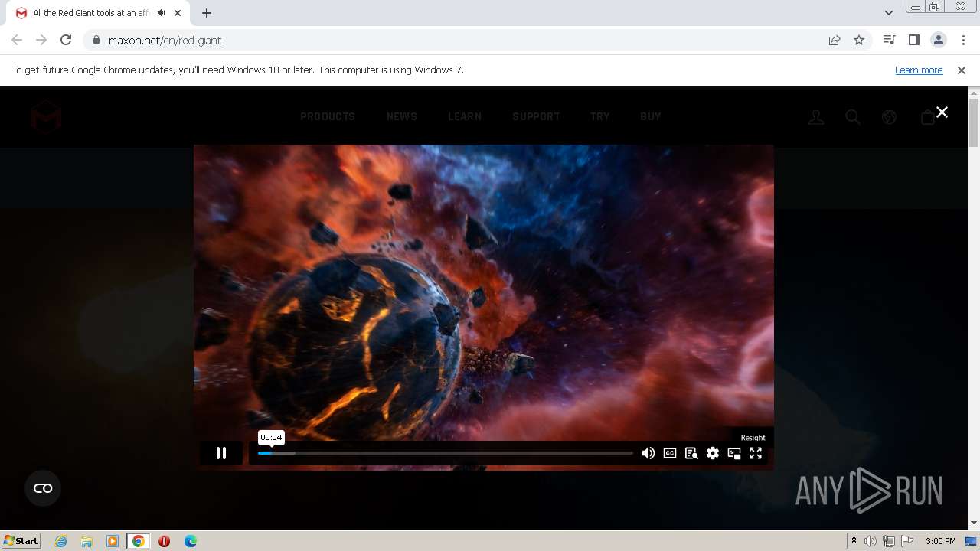Image resolution: width=980 pixels, height=551 pixels.
Task: Open the PRODUCTS menu
Action: (x=328, y=116)
